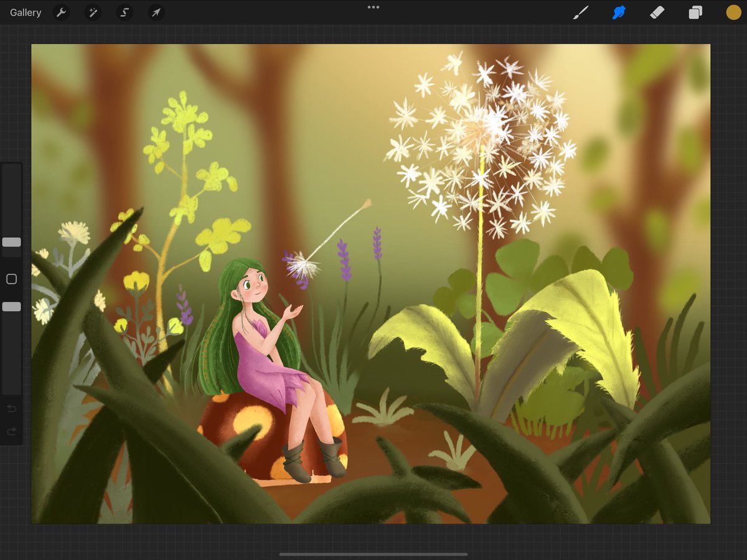Switch to the Eraser tool
747x560 pixels.
tap(657, 12)
